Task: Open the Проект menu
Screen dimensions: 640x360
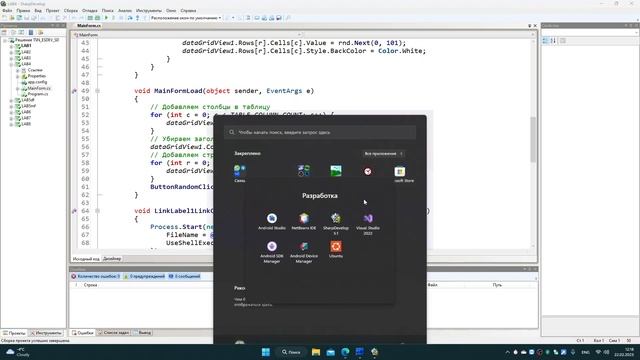Action: click(52, 11)
